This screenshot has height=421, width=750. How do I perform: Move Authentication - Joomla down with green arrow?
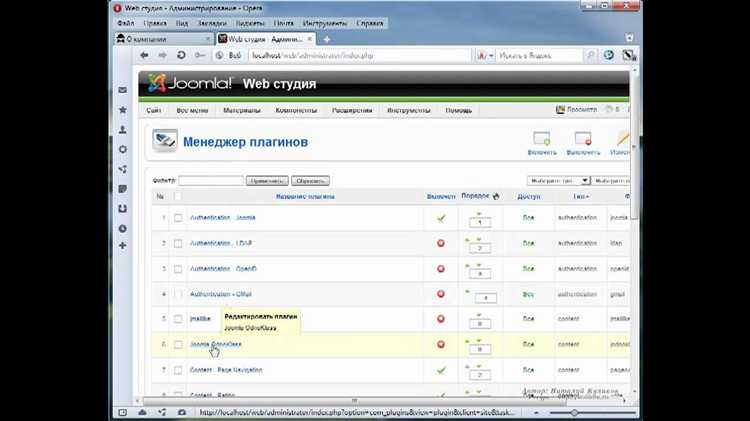[x=479, y=214]
